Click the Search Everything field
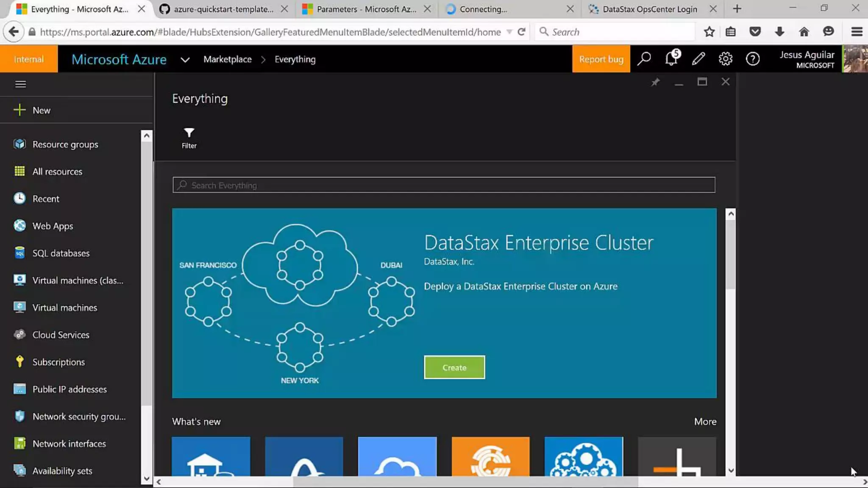 point(444,185)
